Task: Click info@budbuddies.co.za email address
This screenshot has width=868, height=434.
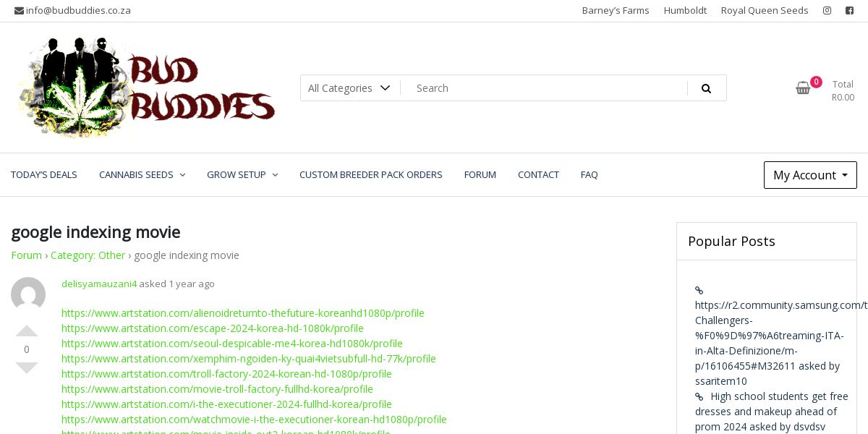Action: click(x=78, y=11)
